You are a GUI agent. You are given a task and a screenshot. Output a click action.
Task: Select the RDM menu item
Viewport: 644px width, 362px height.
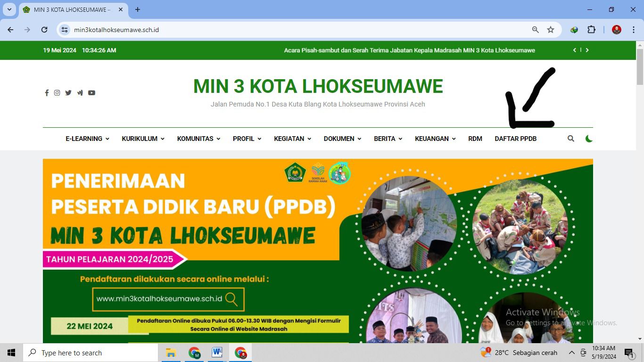475,139
